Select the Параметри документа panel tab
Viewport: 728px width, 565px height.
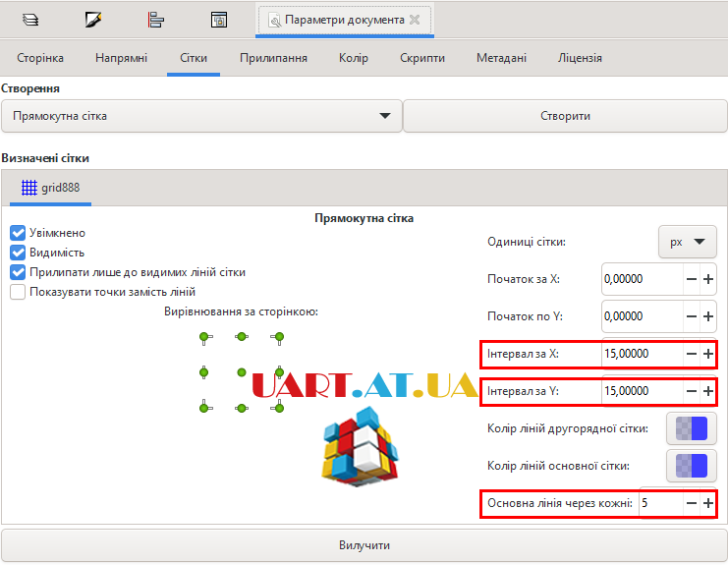coord(345,20)
